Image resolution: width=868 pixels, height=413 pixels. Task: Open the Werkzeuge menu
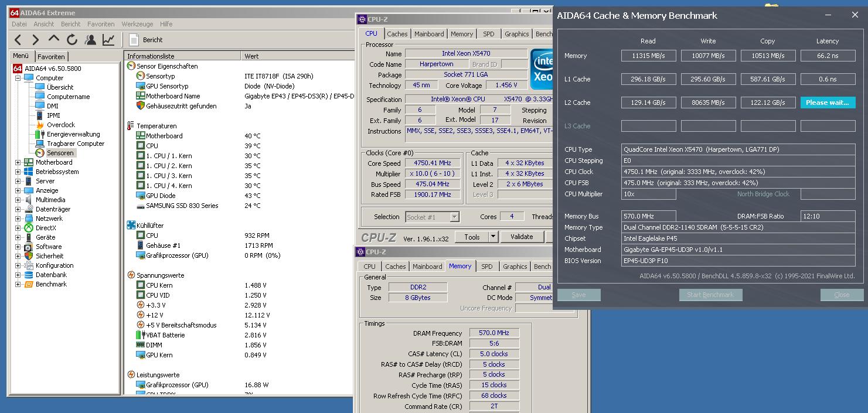[x=137, y=24]
